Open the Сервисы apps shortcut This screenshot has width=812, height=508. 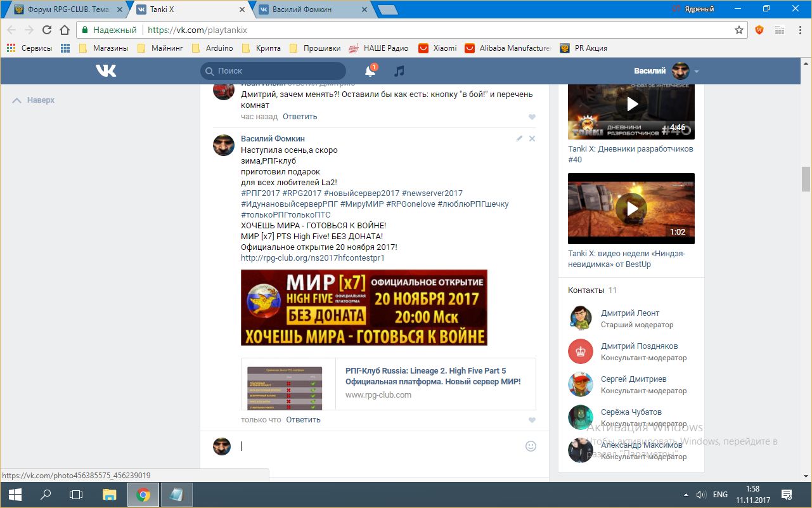(x=29, y=48)
